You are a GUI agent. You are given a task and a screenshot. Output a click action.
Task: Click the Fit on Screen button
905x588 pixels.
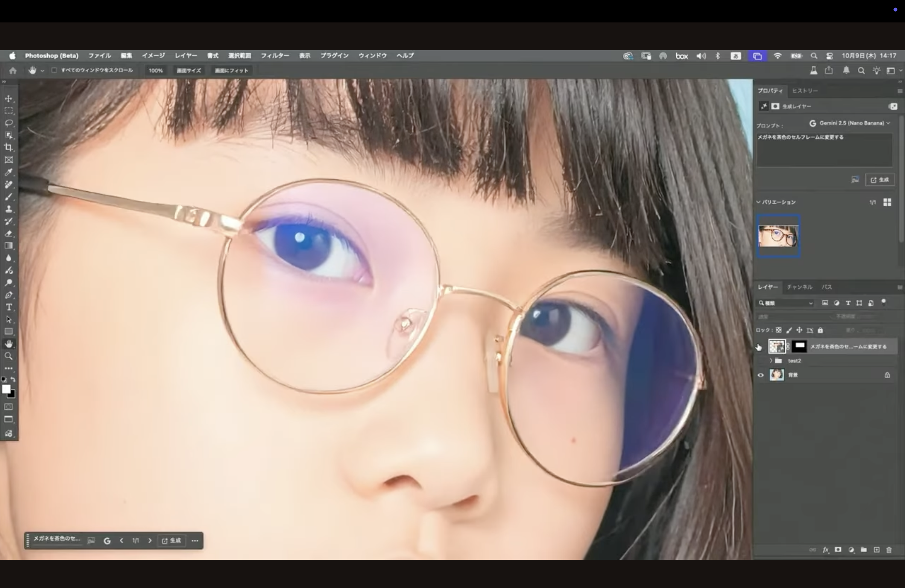tap(231, 71)
